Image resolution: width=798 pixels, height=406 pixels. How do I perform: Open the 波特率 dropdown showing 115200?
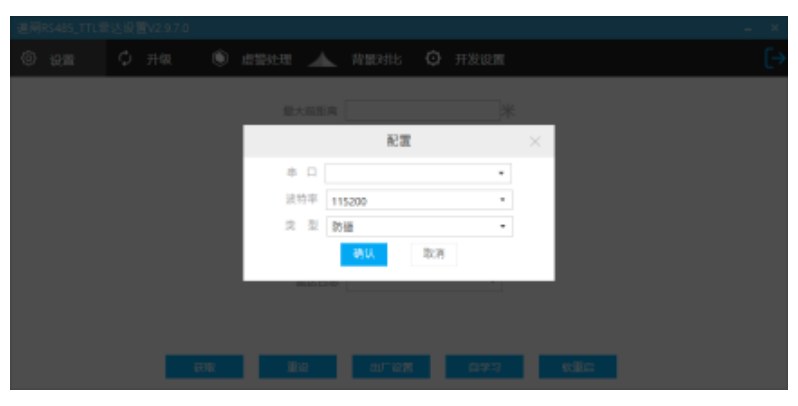(419, 200)
